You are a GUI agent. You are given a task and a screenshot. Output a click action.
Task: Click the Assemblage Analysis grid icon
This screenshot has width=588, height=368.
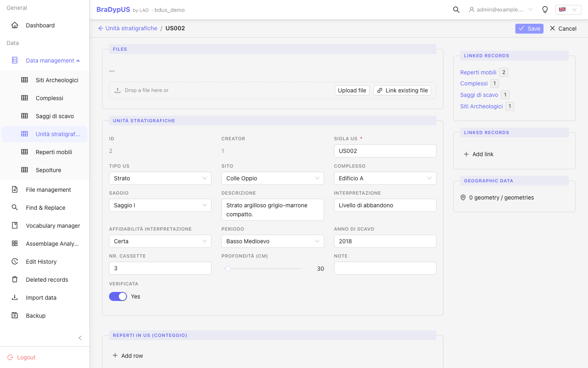click(x=15, y=243)
